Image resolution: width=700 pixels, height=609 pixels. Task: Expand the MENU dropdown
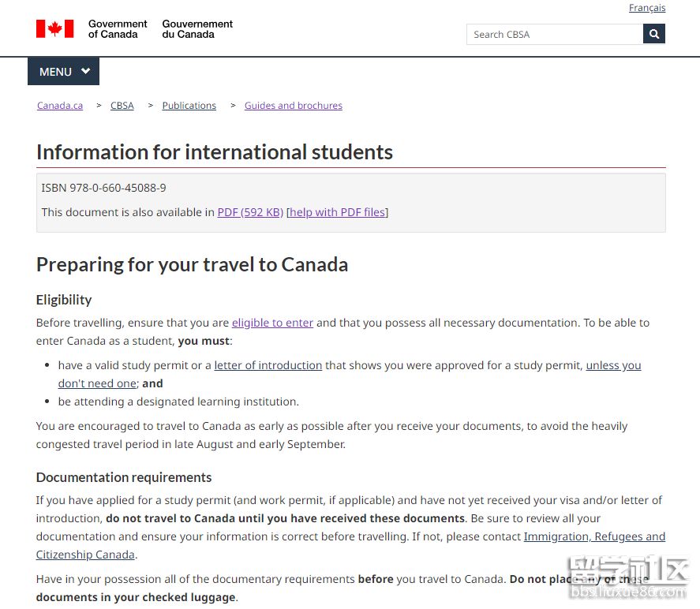click(x=64, y=72)
